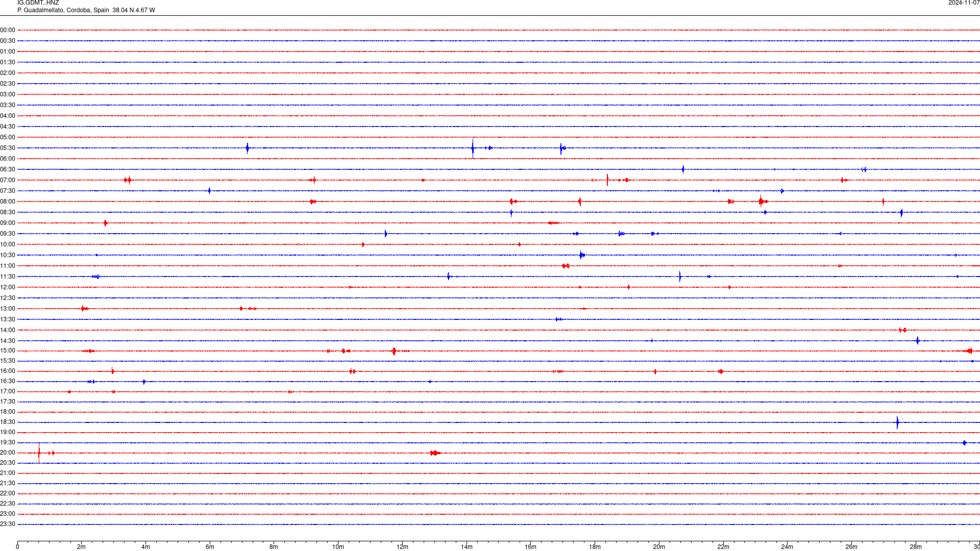Click the 2m tick on time axis
980x551 pixels.
[x=82, y=547]
